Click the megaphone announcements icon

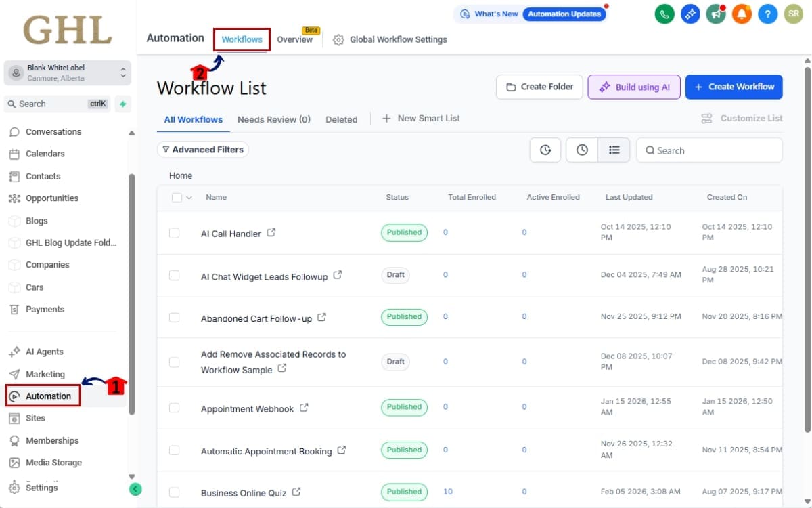(716, 14)
